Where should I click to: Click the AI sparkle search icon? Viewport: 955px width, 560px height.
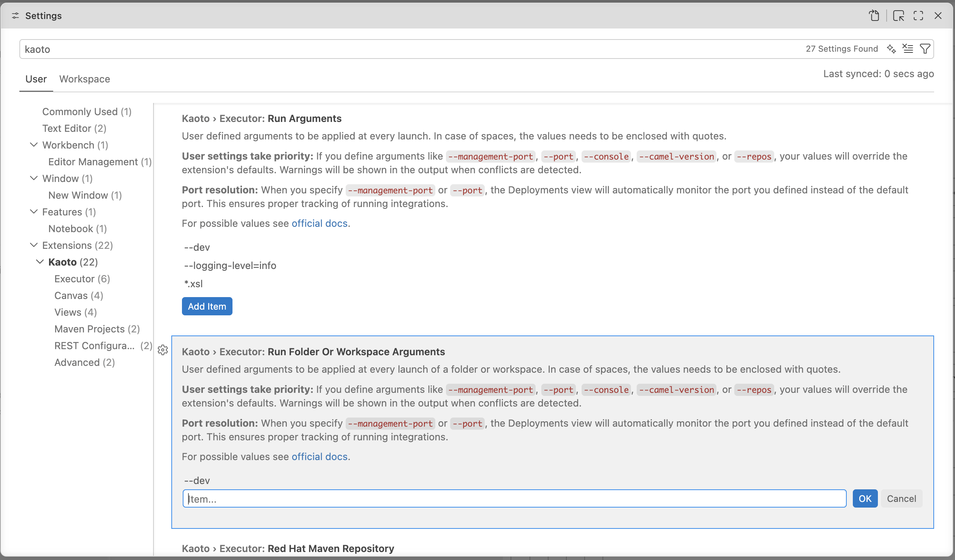click(891, 49)
